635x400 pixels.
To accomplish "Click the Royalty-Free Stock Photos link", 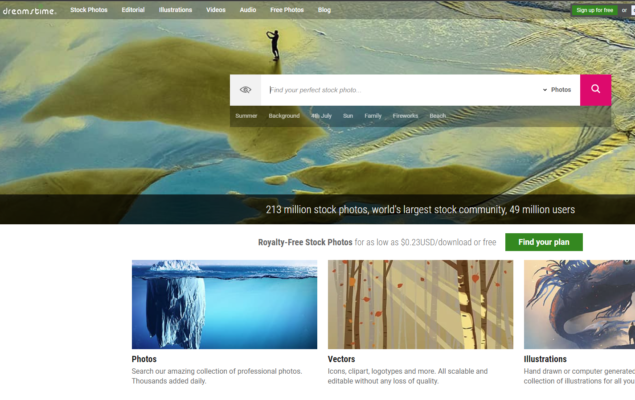I will pyautogui.click(x=305, y=242).
